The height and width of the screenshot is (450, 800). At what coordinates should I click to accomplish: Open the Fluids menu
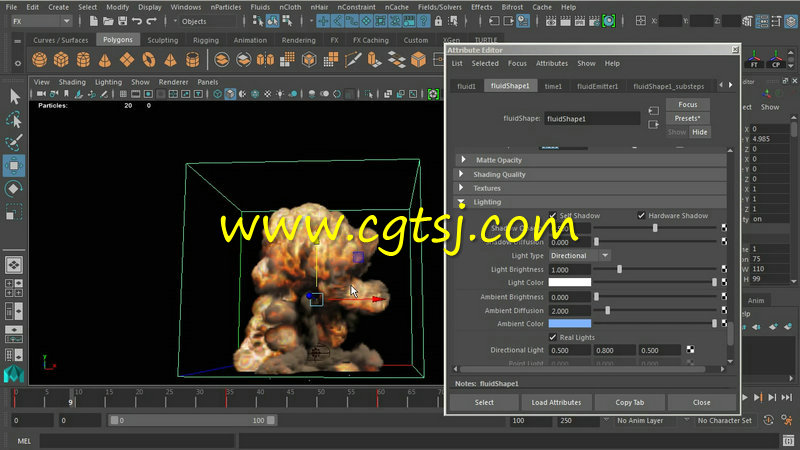click(260, 7)
